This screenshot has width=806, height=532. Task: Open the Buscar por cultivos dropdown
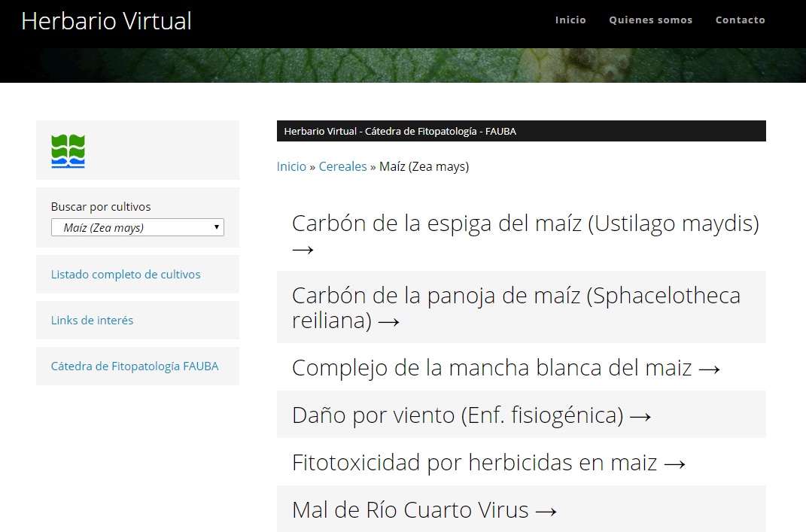137,227
